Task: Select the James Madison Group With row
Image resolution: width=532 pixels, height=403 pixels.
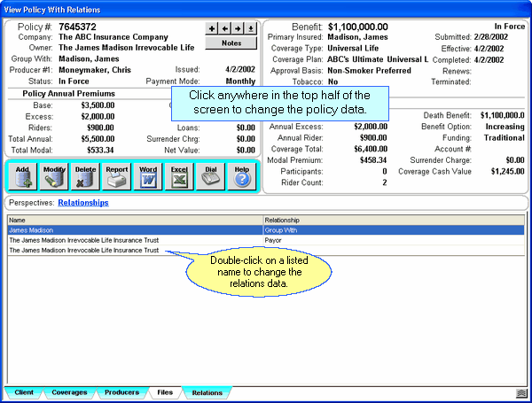Action: (133, 229)
